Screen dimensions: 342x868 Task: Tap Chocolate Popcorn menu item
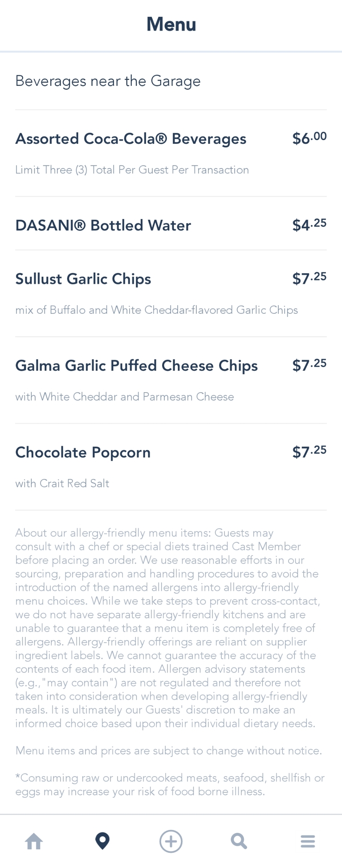83,453
